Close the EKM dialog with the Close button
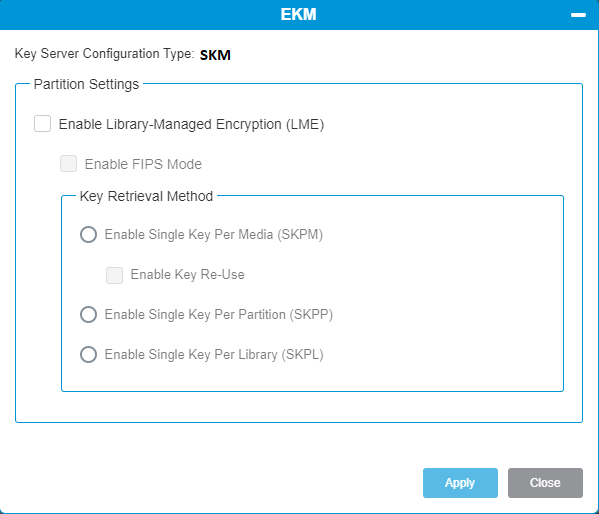 click(x=545, y=483)
